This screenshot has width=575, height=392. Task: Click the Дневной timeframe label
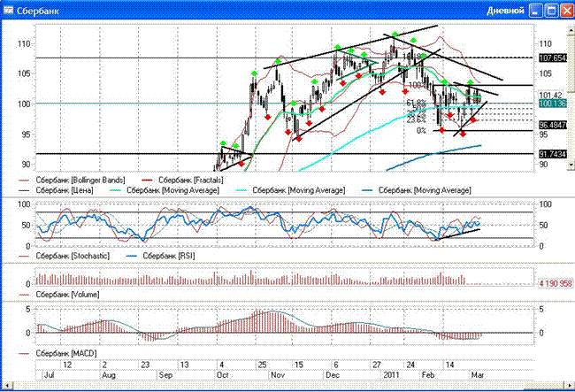point(505,11)
